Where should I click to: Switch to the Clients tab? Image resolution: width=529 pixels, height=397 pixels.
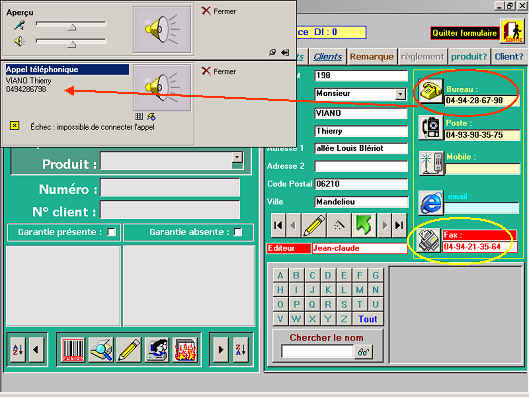[328, 57]
